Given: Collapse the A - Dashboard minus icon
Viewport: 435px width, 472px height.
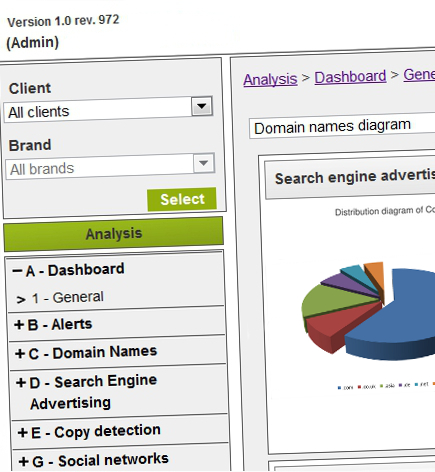Looking at the screenshot, I should point(17,271).
